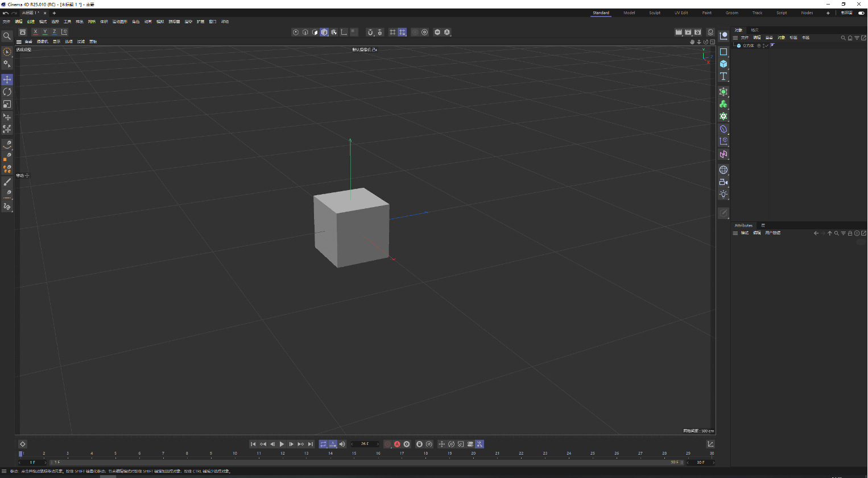Toggle X axis lock
868x478 pixels.
tap(35, 32)
